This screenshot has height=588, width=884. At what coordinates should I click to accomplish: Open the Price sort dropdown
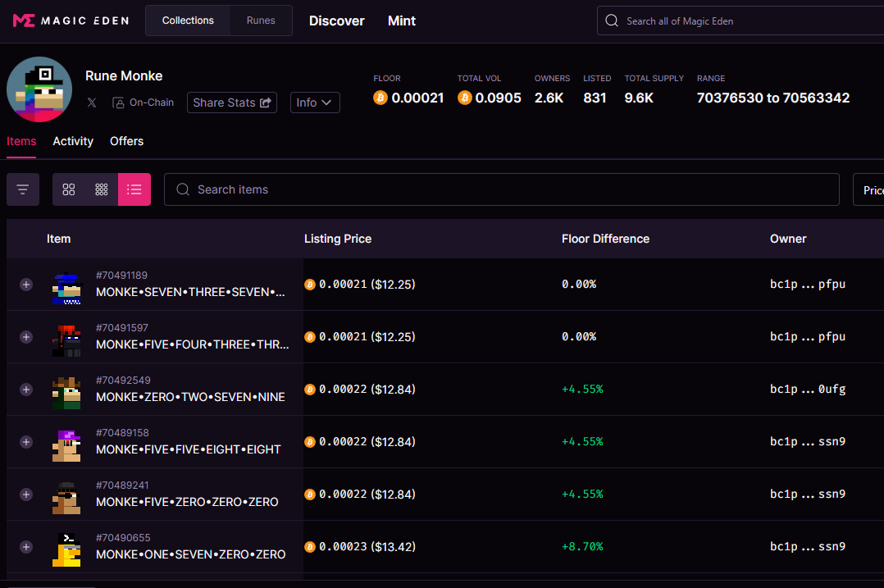point(868,190)
